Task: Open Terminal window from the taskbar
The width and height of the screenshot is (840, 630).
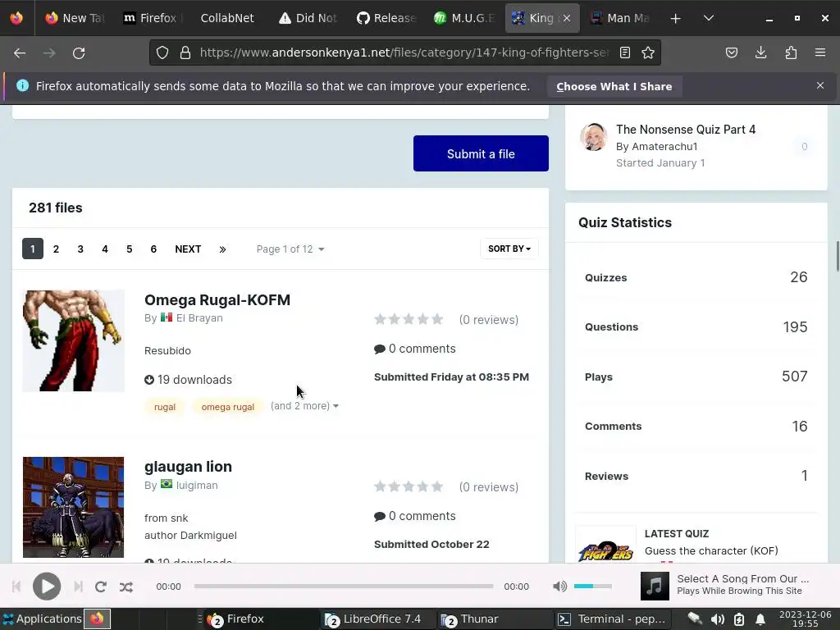Action: (x=612, y=619)
